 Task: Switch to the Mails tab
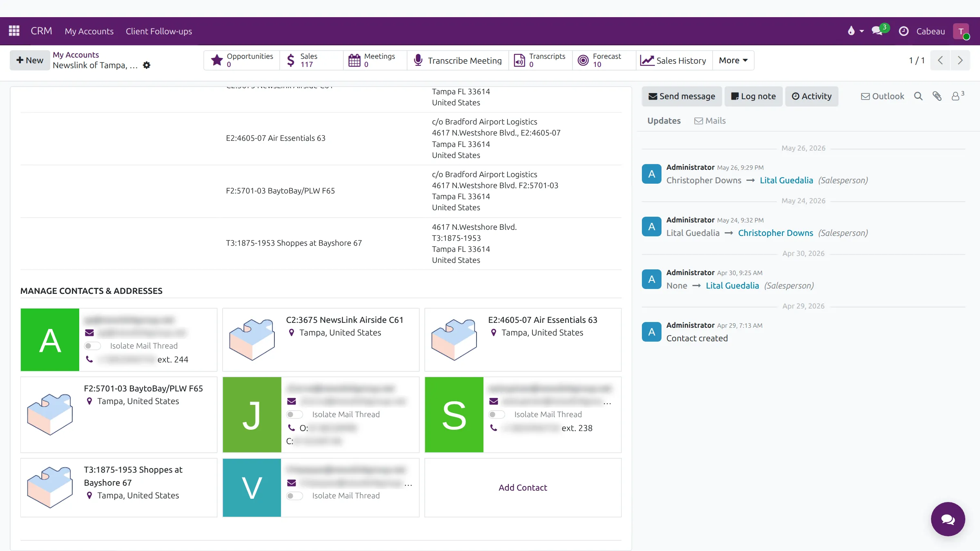[x=710, y=121]
